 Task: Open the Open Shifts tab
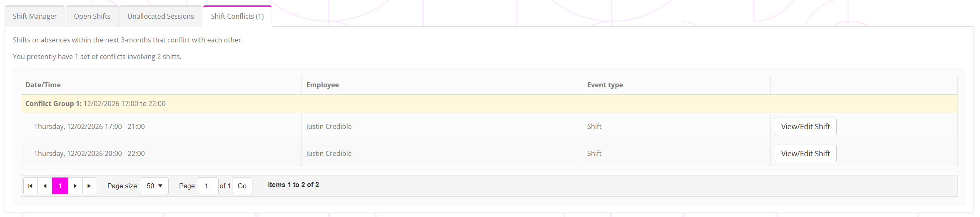click(x=92, y=16)
